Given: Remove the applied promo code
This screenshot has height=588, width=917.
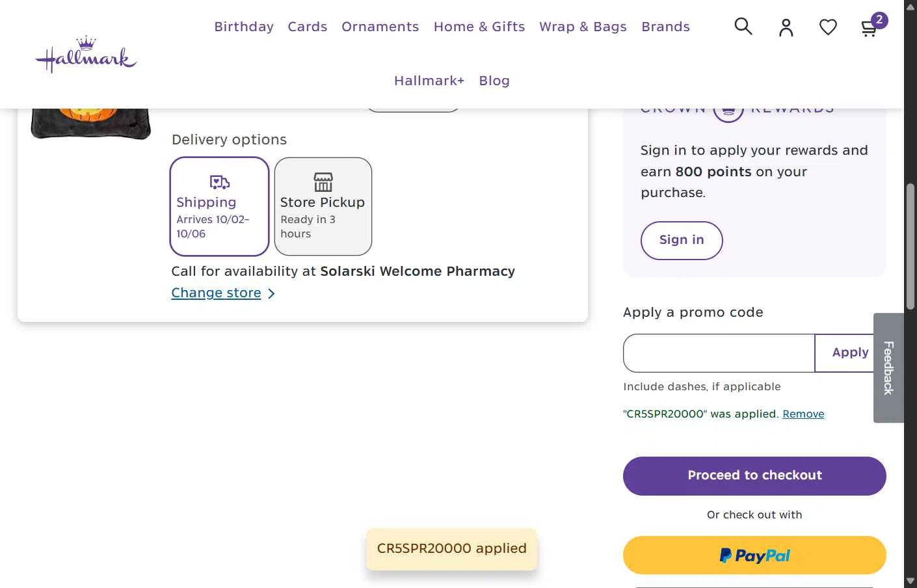Looking at the screenshot, I should [x=803, y=414].
